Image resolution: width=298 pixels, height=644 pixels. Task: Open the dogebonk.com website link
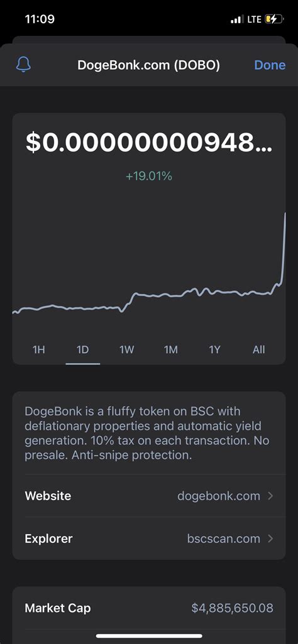pyautogui.click(x=219, y=496)
